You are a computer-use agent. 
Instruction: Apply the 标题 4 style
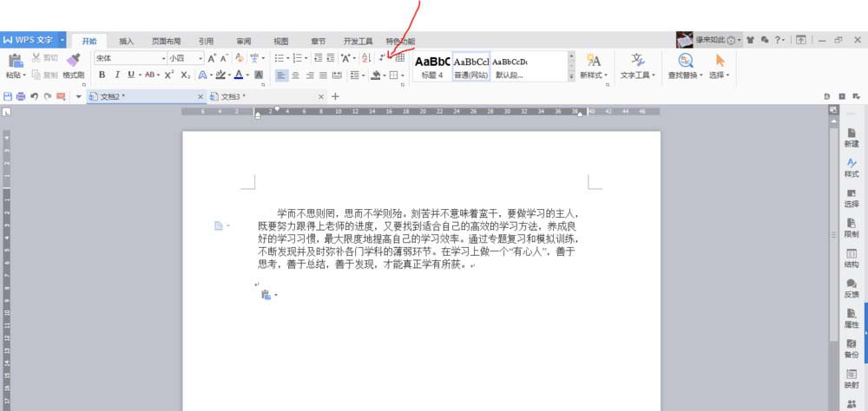(432, 67)
